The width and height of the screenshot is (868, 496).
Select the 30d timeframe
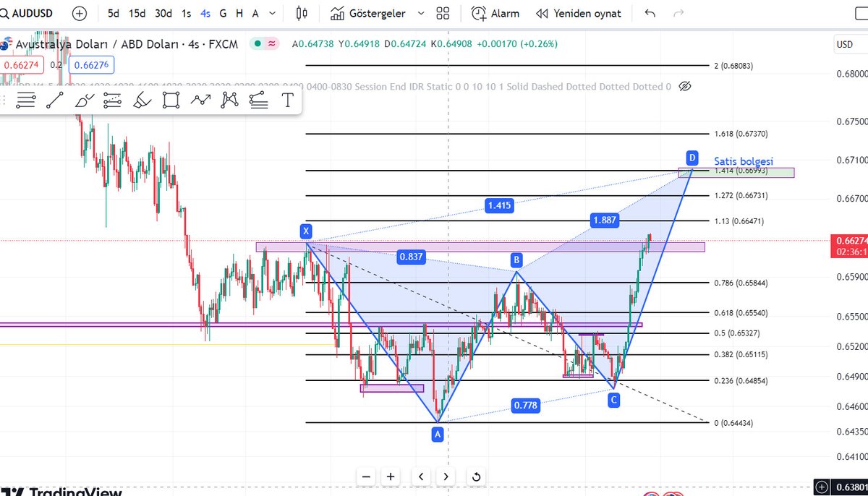click(x=163, y=13)
